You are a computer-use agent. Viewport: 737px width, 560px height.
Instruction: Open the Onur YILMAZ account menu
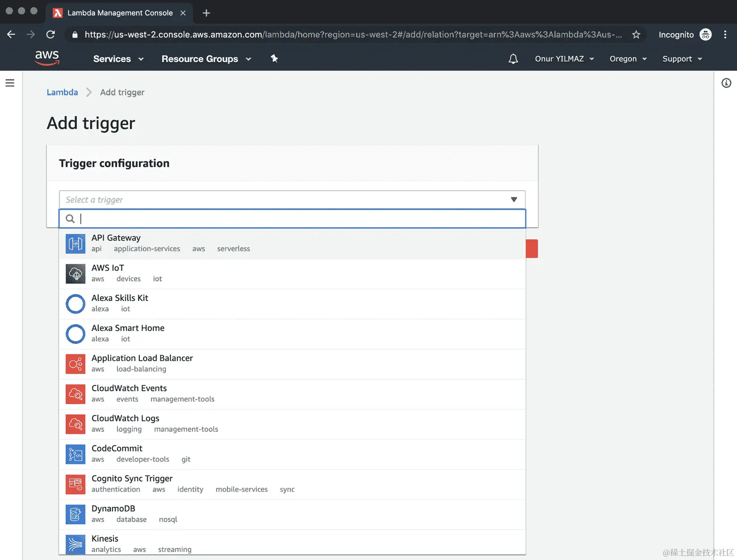563,59
